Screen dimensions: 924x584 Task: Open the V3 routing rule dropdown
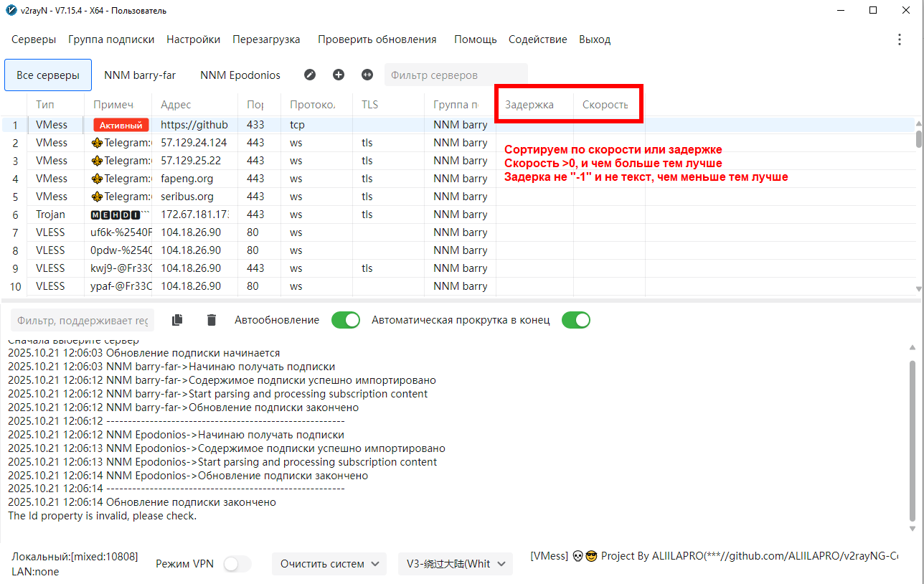point(455,564)
